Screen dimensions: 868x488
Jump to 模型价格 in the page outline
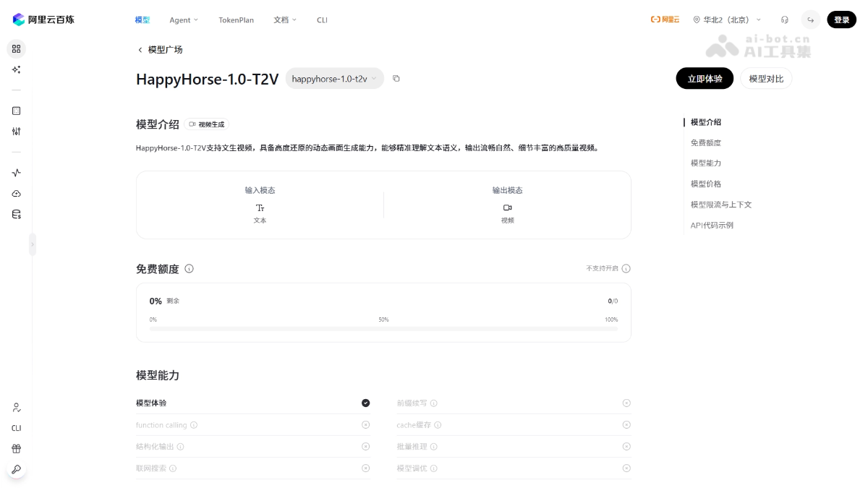point(706,184)
